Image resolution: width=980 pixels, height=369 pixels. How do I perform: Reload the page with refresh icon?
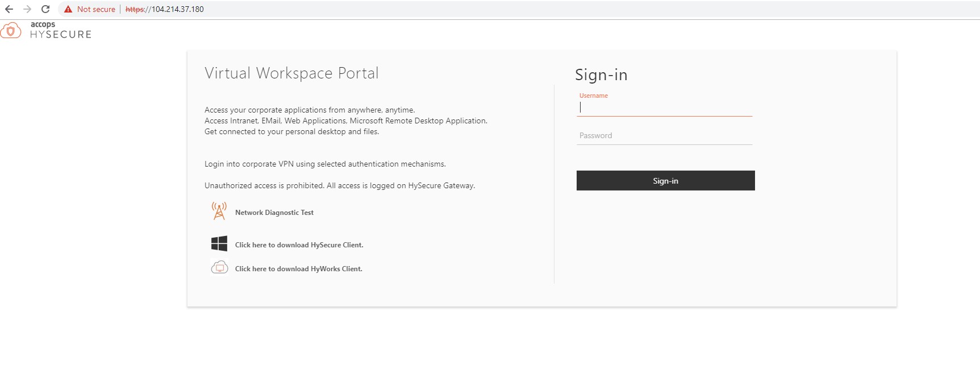(45, 9)
